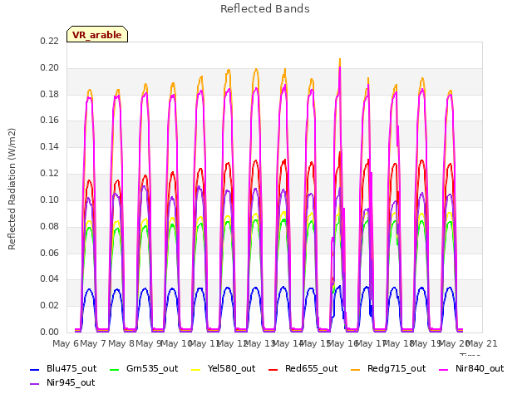The image size is (532, 399).
Task: Click the May 21 x-axis date label
Action: click(x=482, y=343)
